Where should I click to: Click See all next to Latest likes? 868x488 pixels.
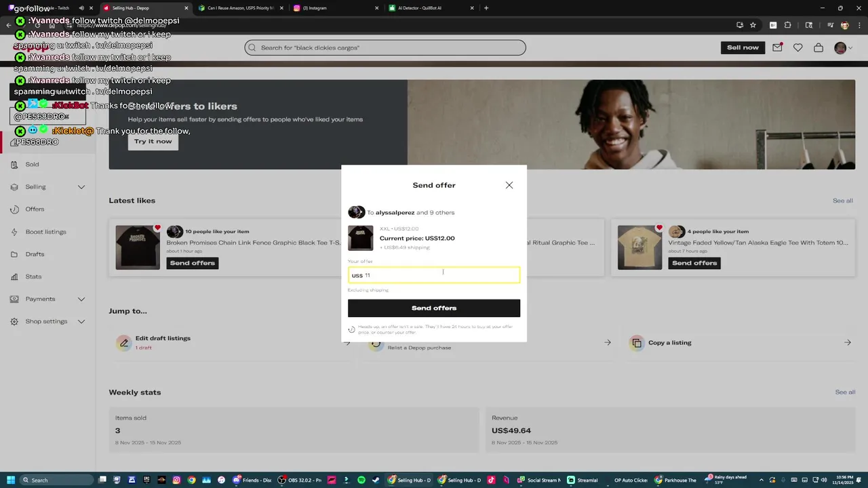(843, 201)
